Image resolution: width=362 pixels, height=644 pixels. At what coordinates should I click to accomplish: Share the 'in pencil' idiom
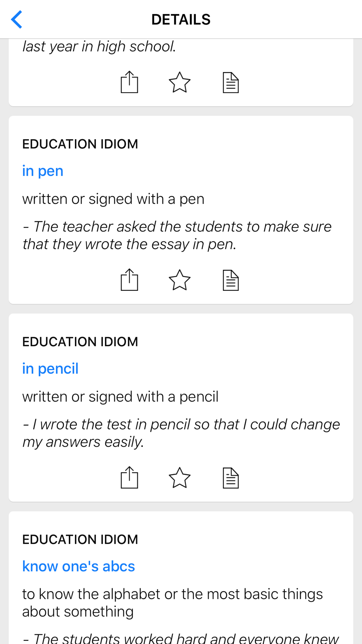tap(129, 478)
